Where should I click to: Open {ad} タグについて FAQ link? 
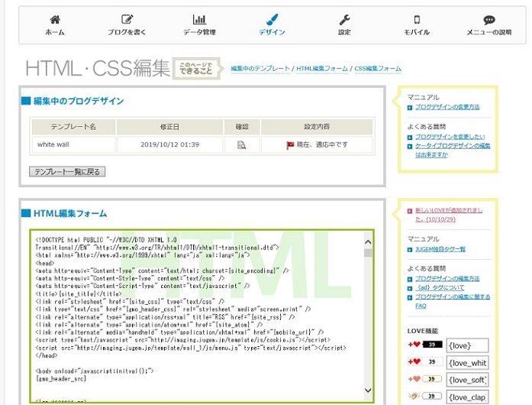click(x=440, y=288)
